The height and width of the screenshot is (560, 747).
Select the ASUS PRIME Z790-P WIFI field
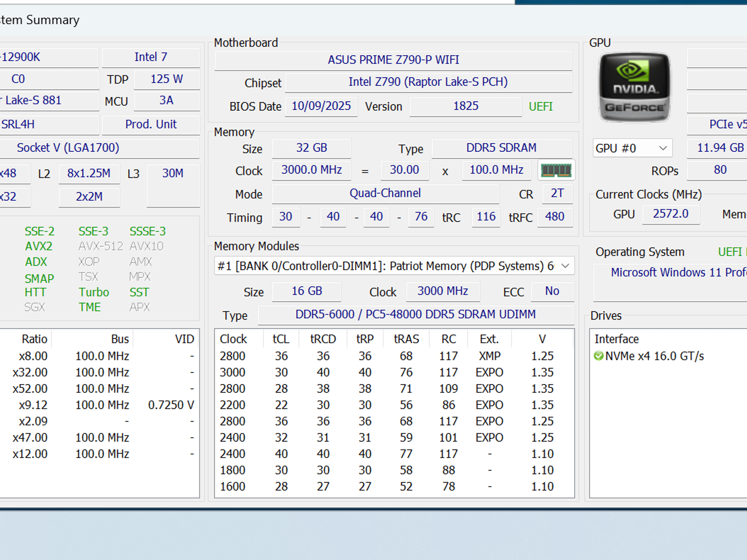(393, 60)
